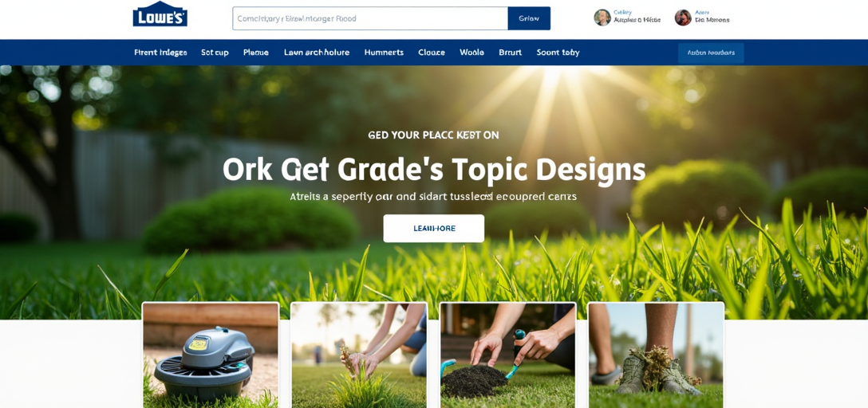The image size is (868, 408).
Task: Open the 'Pleoue' nav item
Action: (256, 53)
